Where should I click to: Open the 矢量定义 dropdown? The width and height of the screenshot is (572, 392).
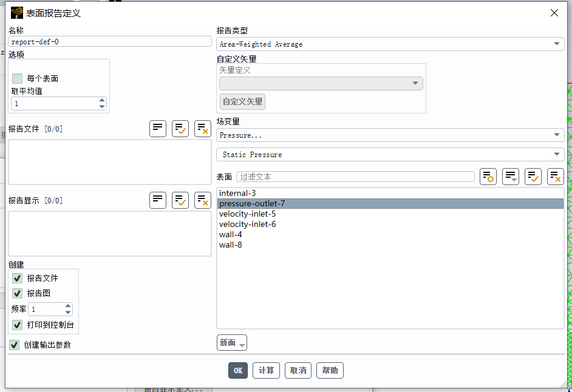point(321,84)
